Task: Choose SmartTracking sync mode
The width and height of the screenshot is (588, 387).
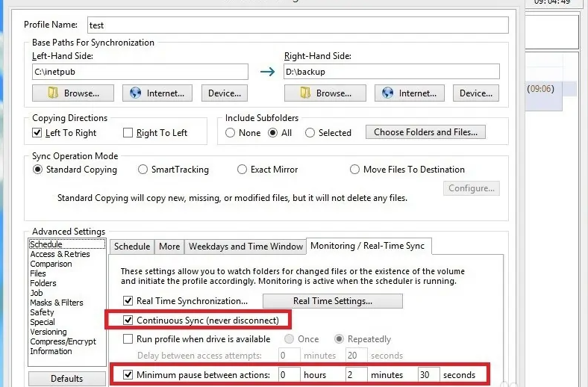Action: pyautogui.click(x=143, y=170)
